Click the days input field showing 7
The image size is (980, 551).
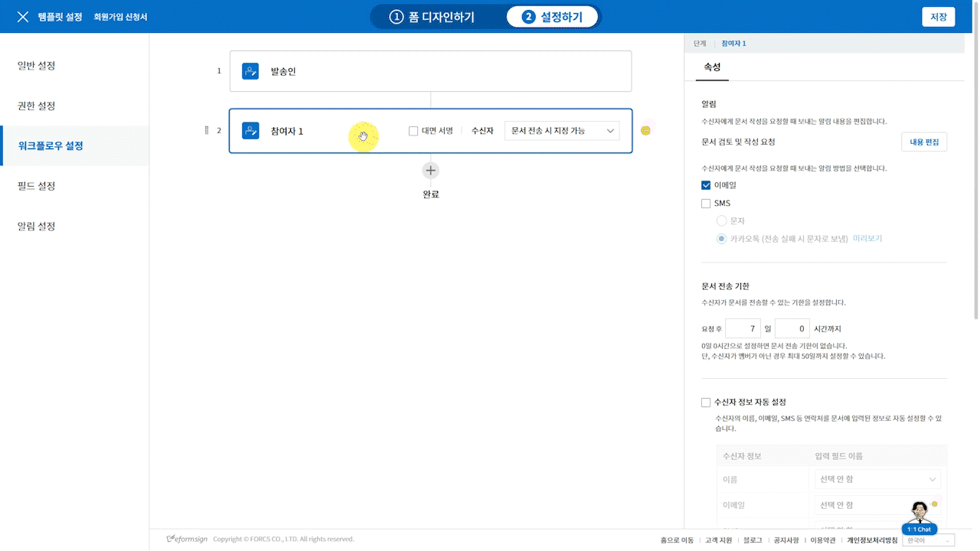(x=743, y=328)
